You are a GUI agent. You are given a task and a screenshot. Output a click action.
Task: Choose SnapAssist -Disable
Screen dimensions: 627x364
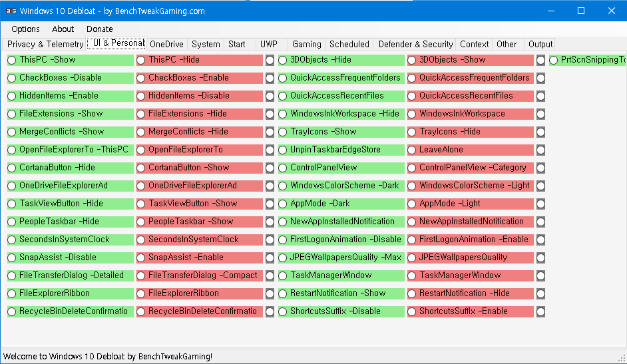point(71,258)
